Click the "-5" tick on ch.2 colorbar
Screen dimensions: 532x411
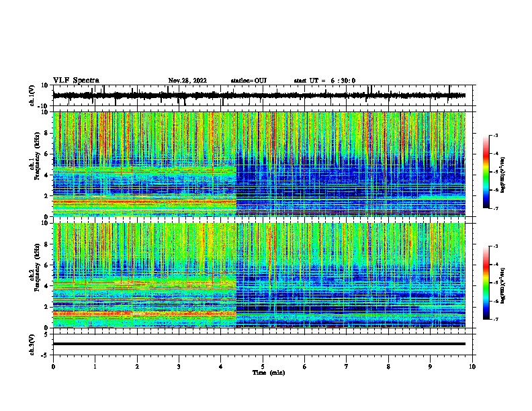tap(495, 283)
